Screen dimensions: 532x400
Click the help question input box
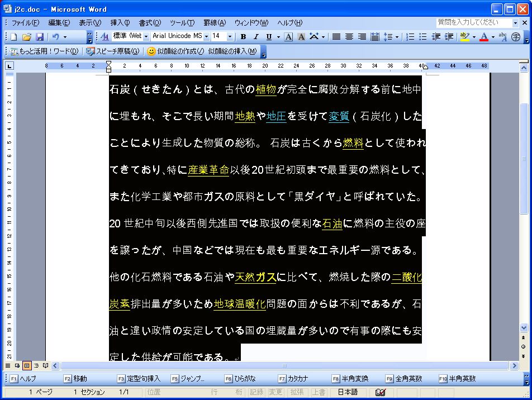coord(474,22)
